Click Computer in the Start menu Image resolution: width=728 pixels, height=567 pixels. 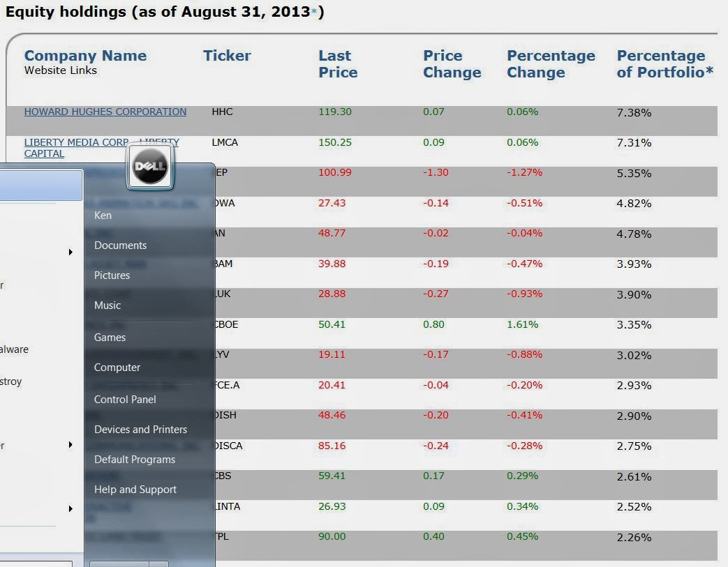coord(117,368)
